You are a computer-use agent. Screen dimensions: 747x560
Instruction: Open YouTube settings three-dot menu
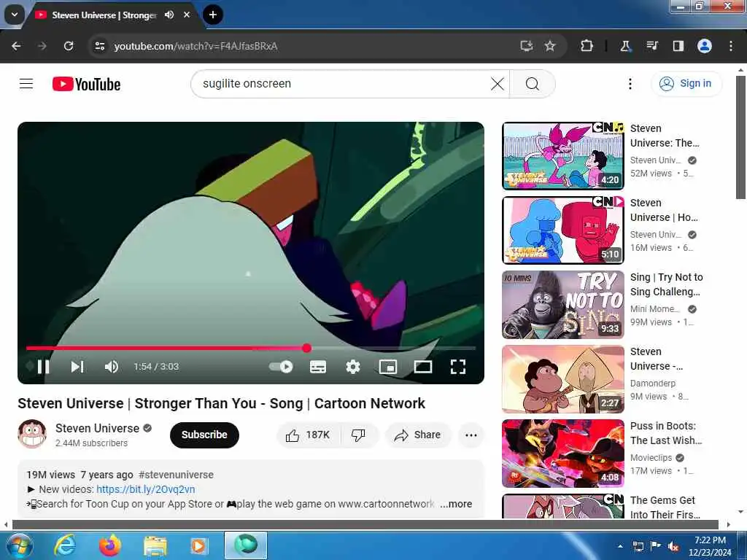(x=630, y=84)
